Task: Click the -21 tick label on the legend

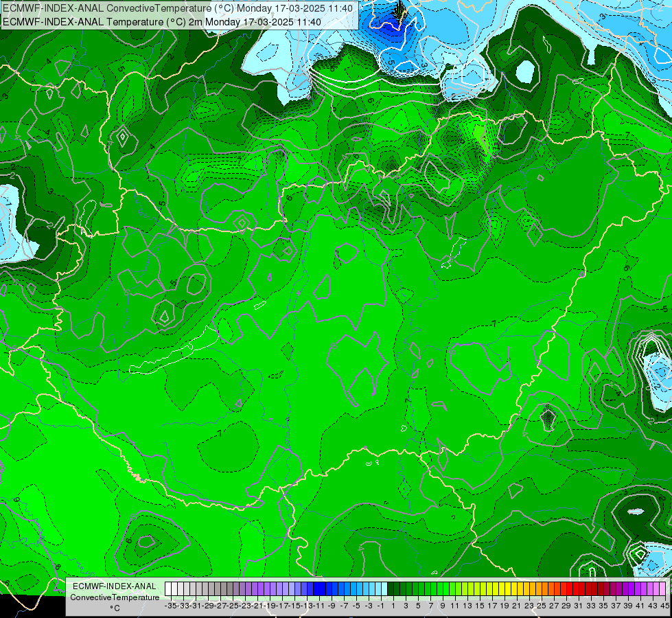Action: [x=257, y=606]
